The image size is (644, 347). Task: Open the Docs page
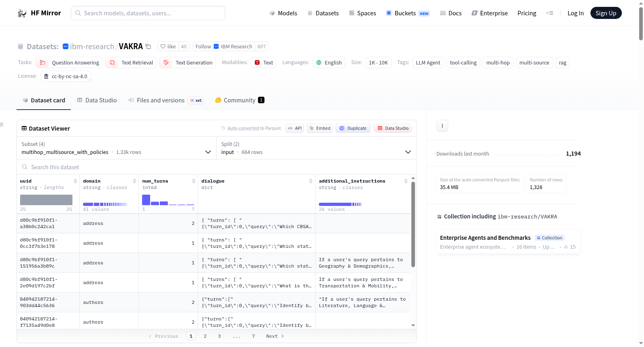(x=451, y=13)
